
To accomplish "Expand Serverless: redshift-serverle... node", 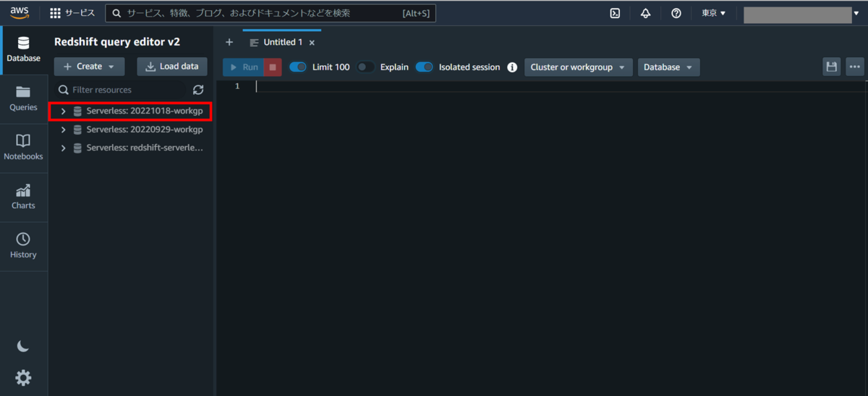I will tap(64, 148).
